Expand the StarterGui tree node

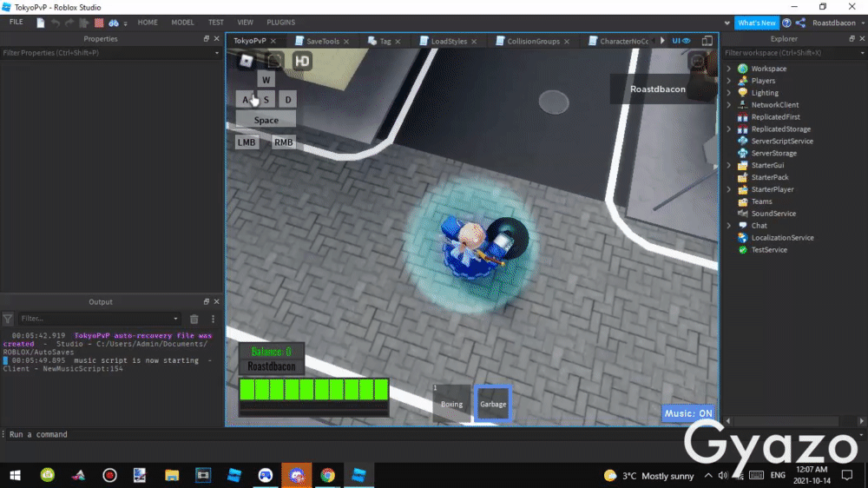click(x=729, y=165)
